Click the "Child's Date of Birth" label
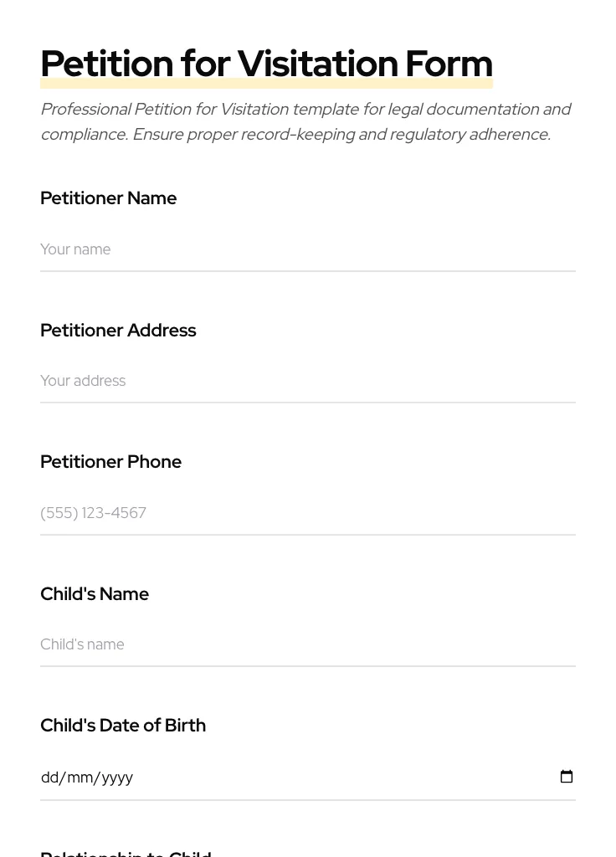 (123, 726)
